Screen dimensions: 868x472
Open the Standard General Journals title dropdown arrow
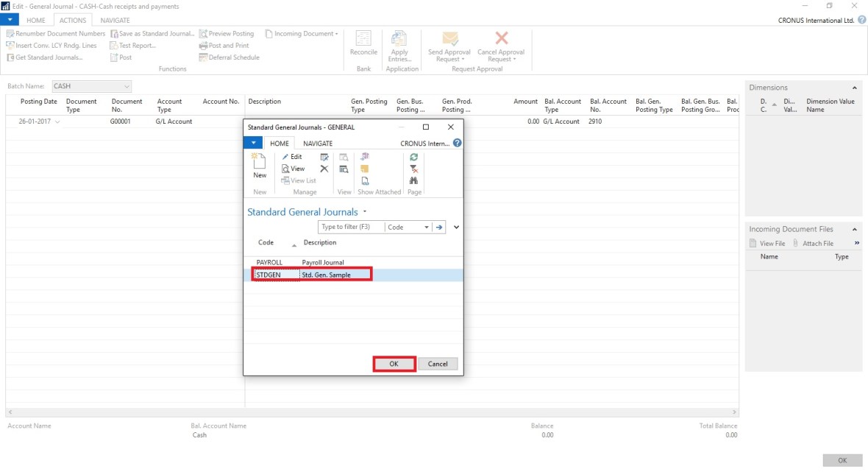(x=365, y=212)
